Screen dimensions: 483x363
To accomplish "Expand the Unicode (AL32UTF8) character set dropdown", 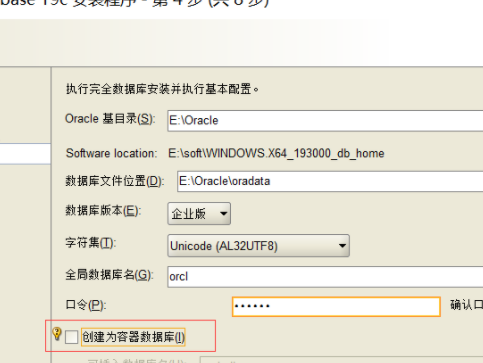I will (258, 246).
